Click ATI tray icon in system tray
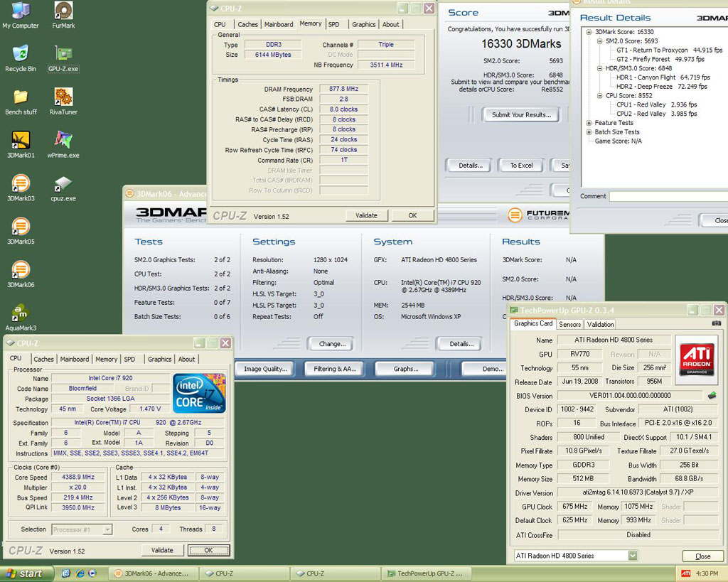The image size is (728, 582). pyautogui.click(x=685, y=573)
